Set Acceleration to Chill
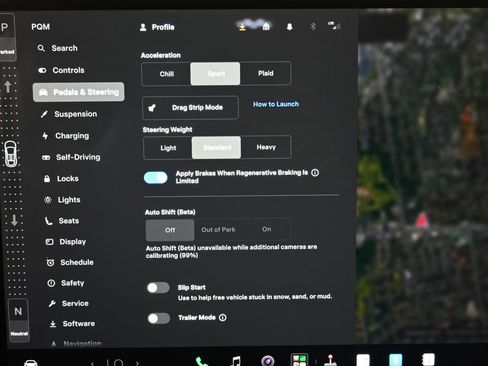Image resolution: width=488 pixels, height=366 pixels. point(166,74)
